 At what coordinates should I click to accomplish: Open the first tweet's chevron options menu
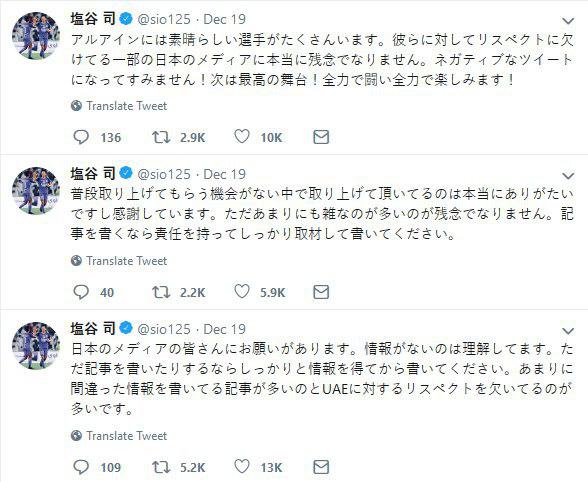click(568, 21)
